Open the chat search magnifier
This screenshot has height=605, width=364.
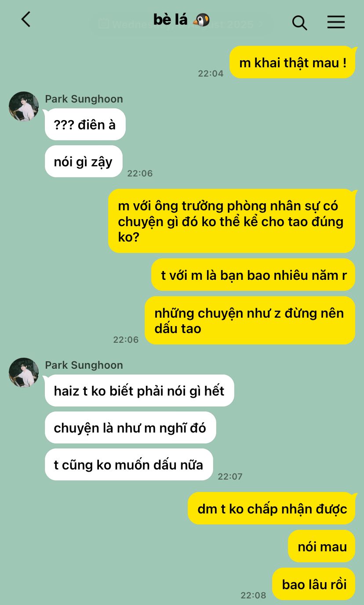tap(299, 22)
